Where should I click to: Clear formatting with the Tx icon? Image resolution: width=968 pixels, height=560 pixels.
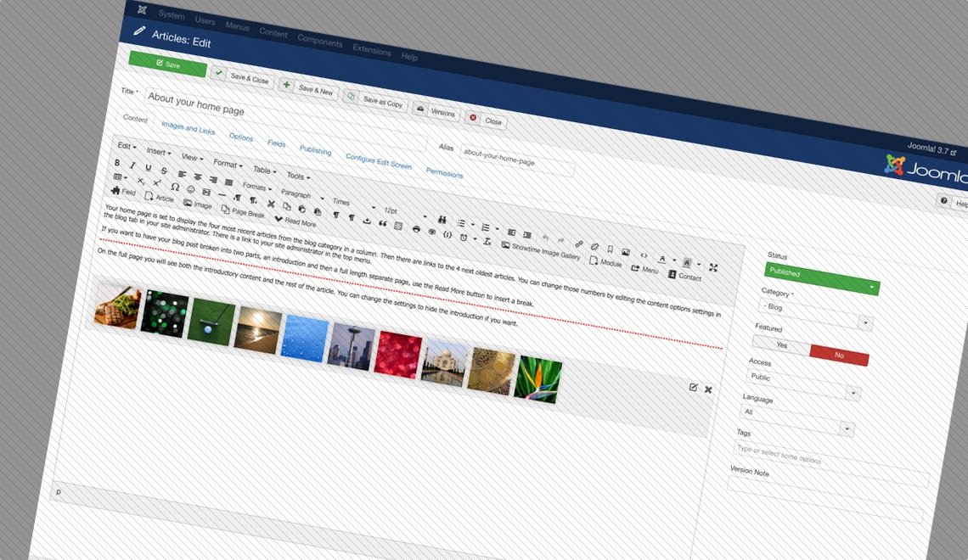click(x=487, y=241)
